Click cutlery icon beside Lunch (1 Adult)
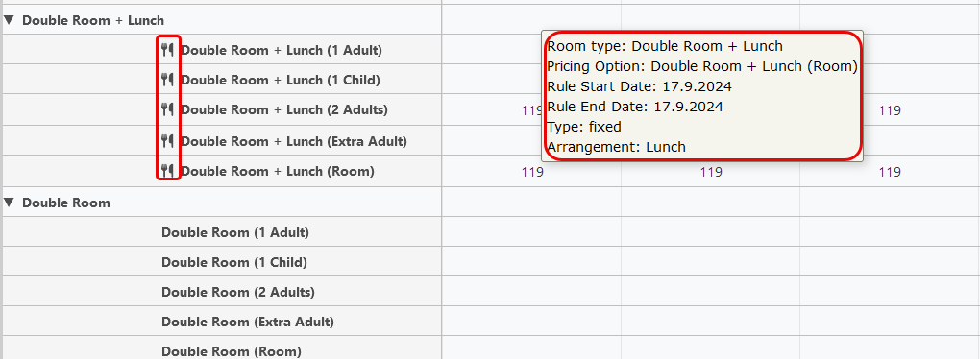The height and width of the screenshot is (359, 980). coord(167,50)
